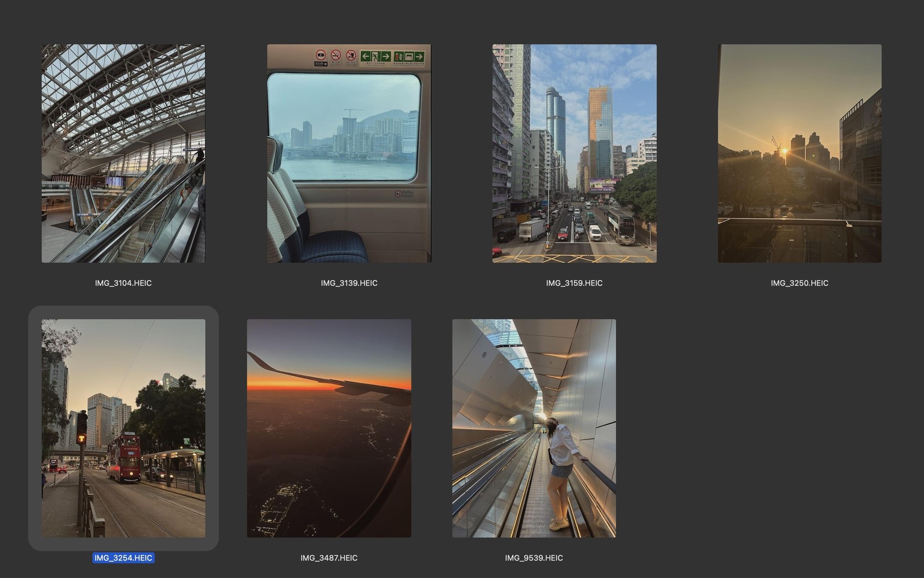This screenshot has width=924, height=578.
Task: Select the airplane wing sunset thumbnail
Action: click(329, 428)
